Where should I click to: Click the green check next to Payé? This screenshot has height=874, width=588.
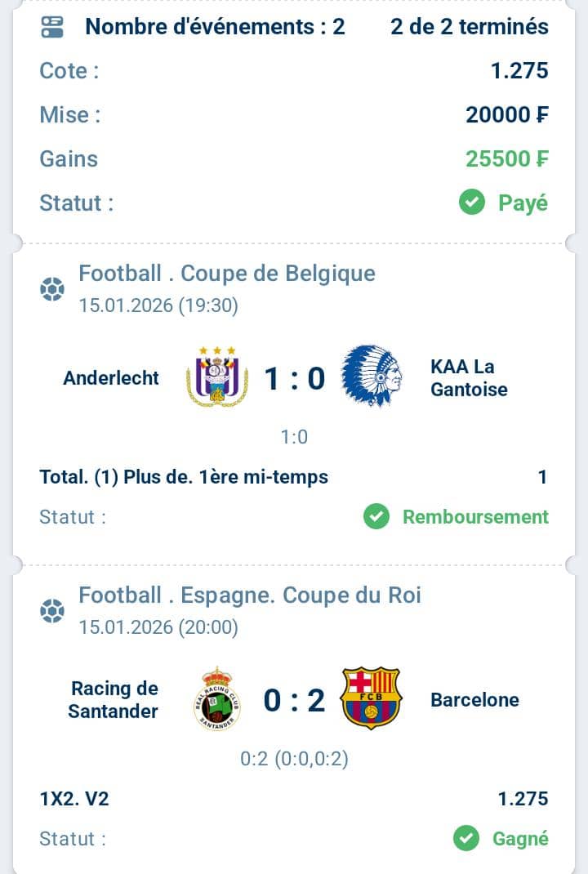point(472,203)
